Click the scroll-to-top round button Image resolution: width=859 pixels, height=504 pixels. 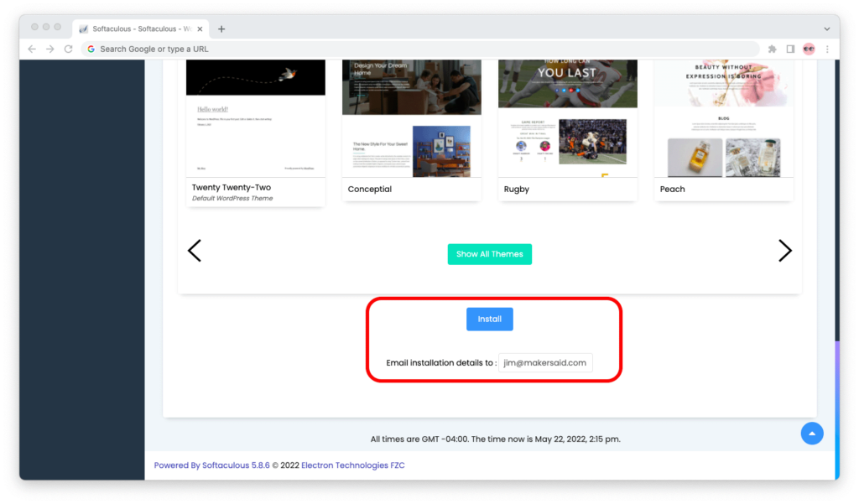click(812, 434)
